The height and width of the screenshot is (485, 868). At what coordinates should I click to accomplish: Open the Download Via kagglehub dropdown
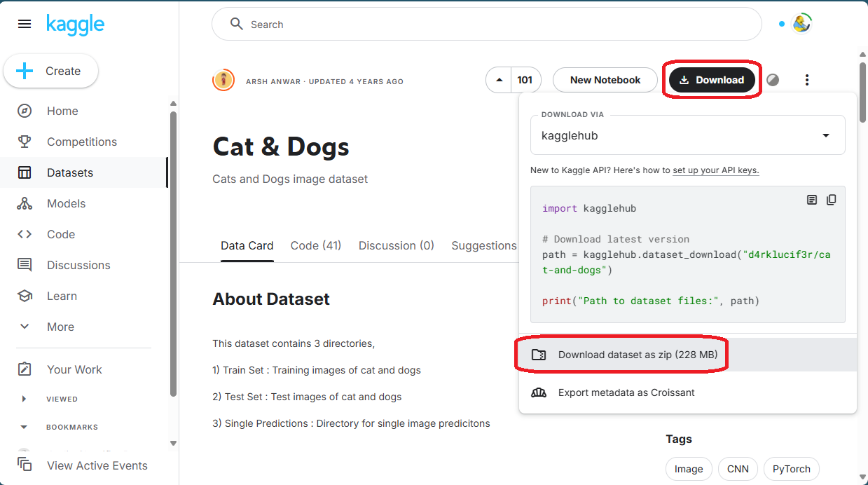coord(687,135)
